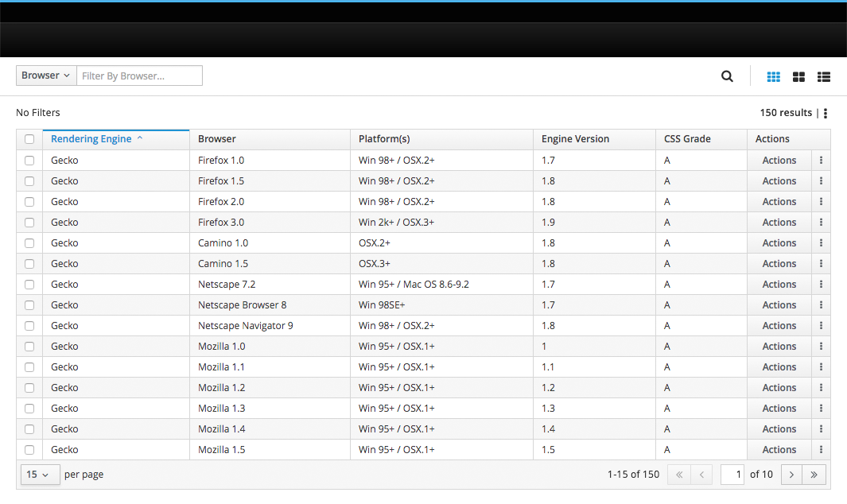Open kebab menu for Firefox 2.0 row
847x504 pixels.
(821, 201)
